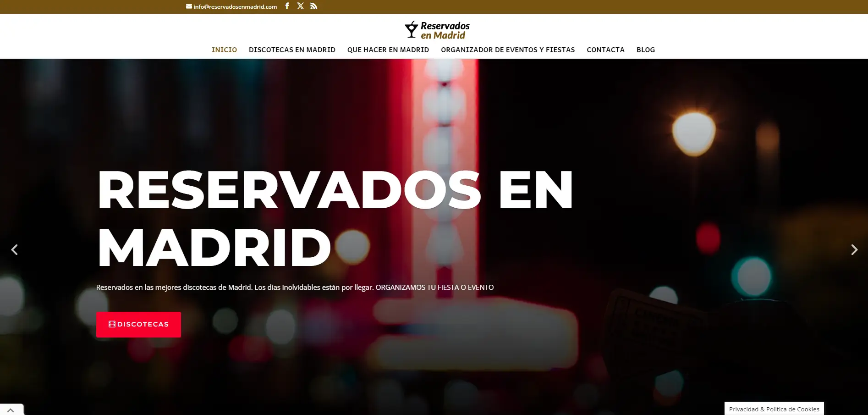Open the Que Hacer en Madrid menu

click(x=388, y=50)
